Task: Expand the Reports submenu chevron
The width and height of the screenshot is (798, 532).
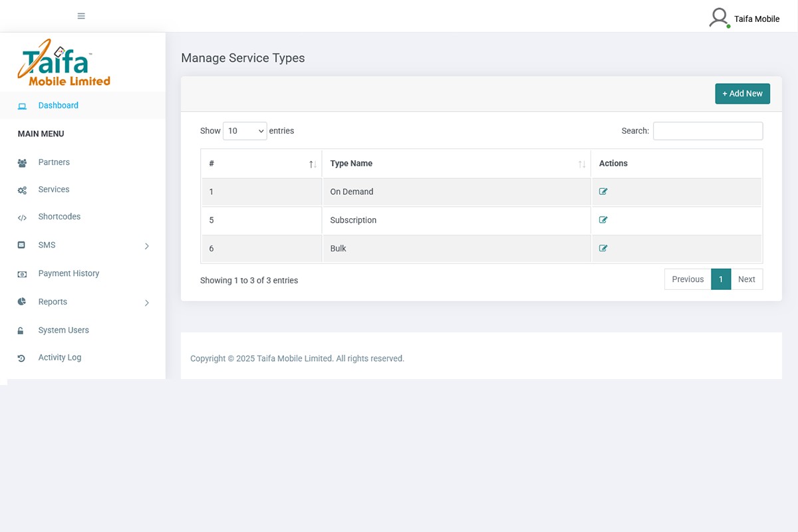Action: 146,302
